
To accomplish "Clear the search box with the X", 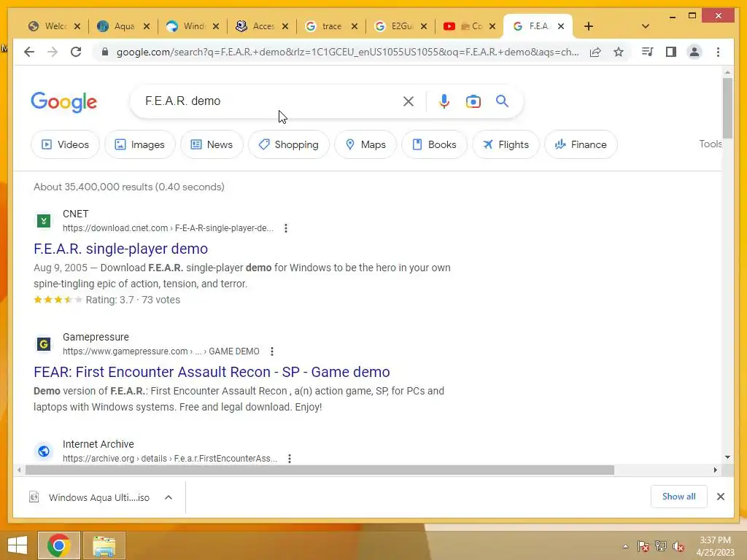I will (x=409, y=101).
